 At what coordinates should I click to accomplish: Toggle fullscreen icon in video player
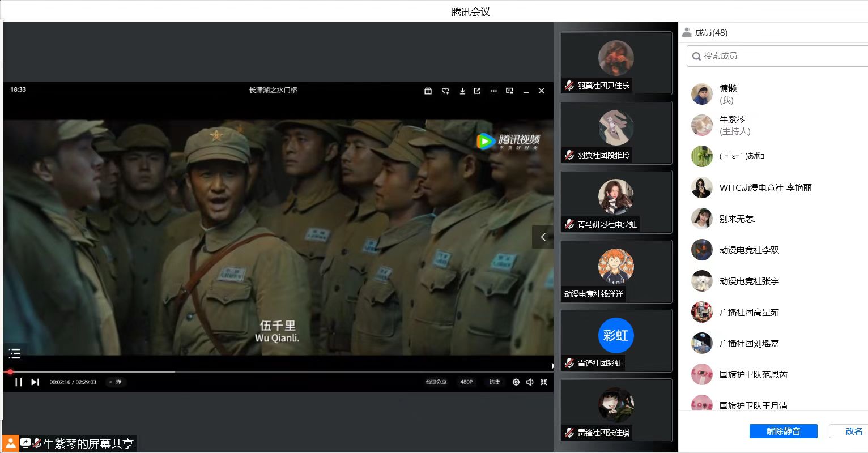(544, 382)
